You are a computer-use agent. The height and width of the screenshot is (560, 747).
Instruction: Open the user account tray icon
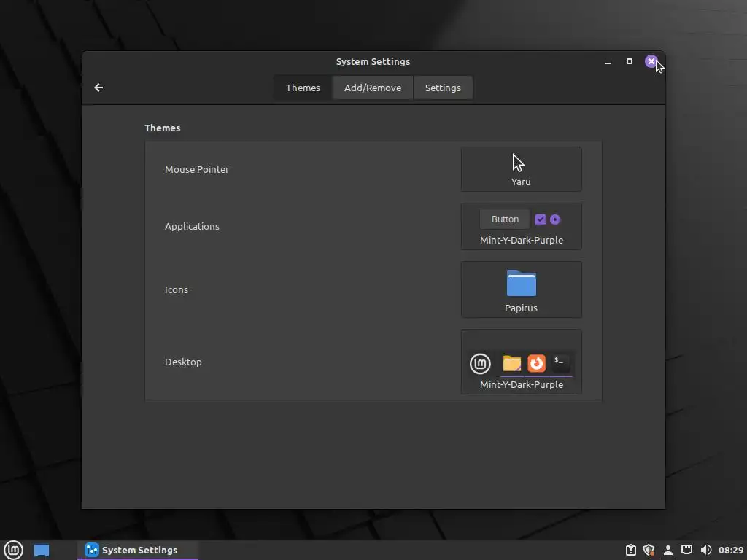coord(668,550)
